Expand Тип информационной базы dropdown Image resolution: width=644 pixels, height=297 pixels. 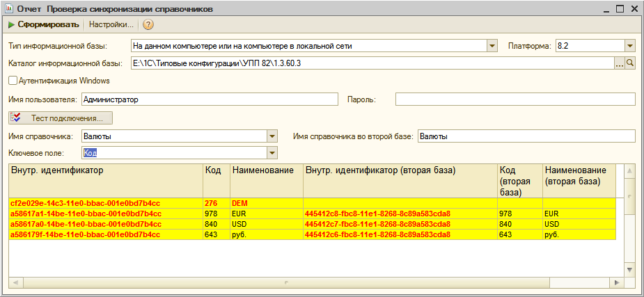[492, 46]
